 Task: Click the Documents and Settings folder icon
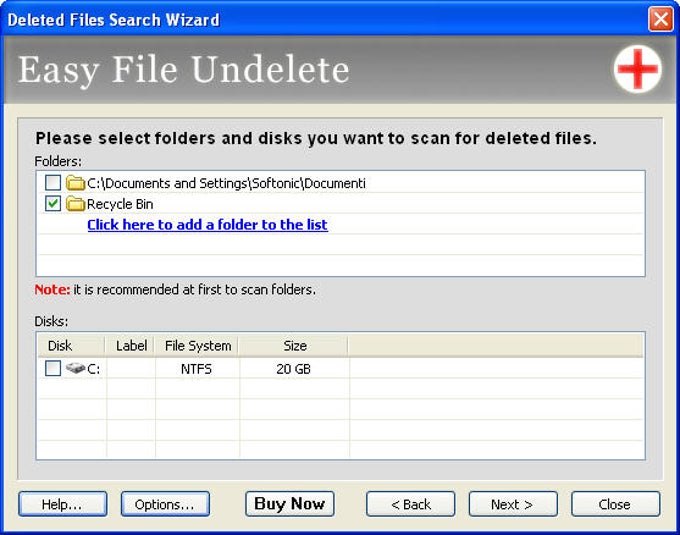pos(75,183)
